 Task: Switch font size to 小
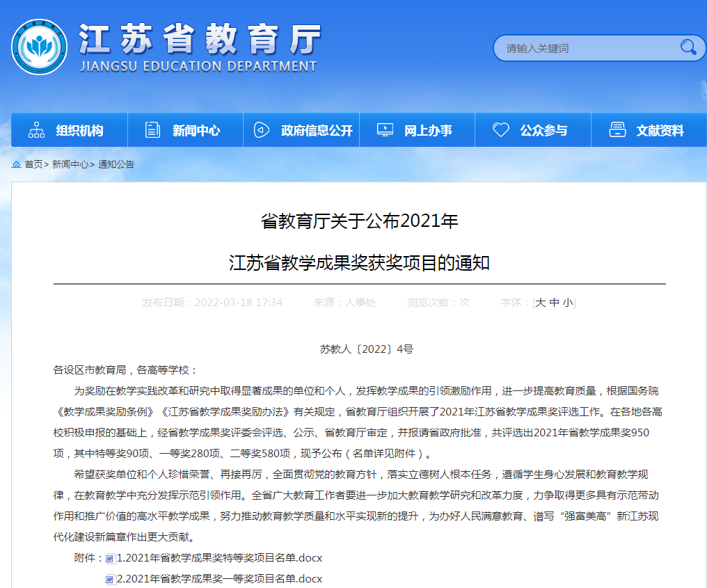(x=568, y=303)
